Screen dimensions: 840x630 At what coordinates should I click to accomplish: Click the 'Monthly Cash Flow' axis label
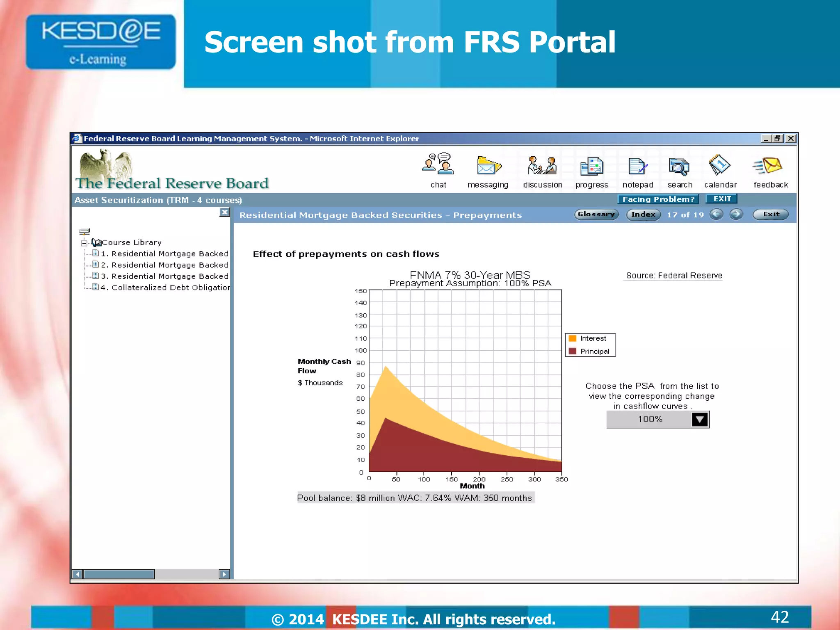(x=324, y=366)
